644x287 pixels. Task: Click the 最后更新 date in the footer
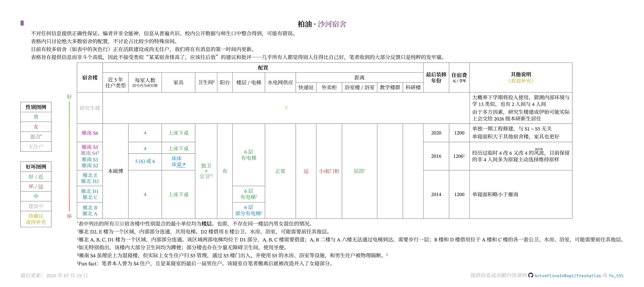[54, 276]
